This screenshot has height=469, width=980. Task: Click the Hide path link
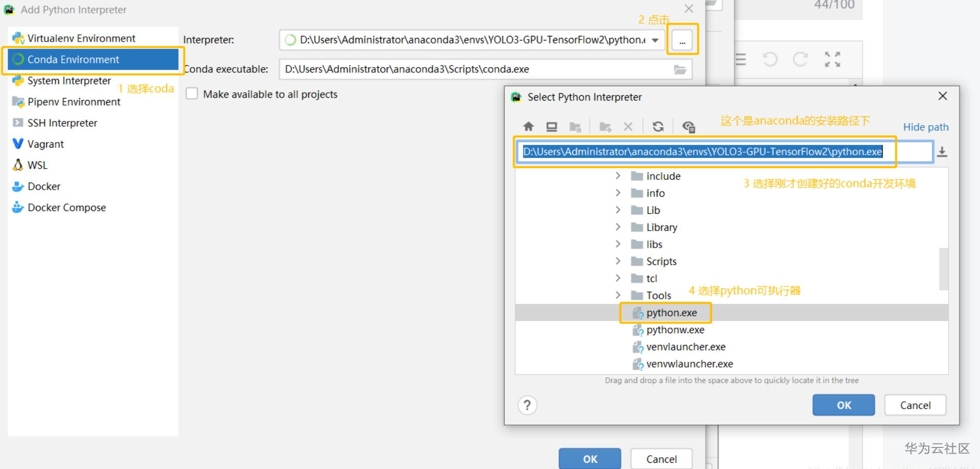coord(926,127)
